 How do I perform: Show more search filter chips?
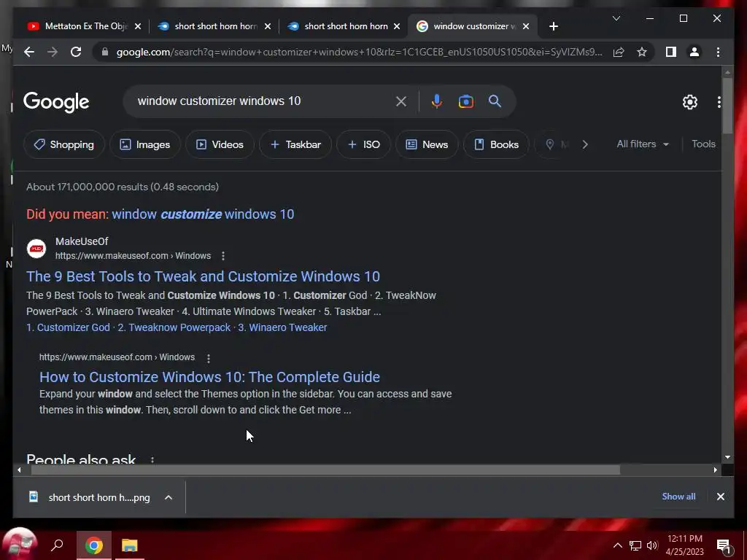pos(585,144)
